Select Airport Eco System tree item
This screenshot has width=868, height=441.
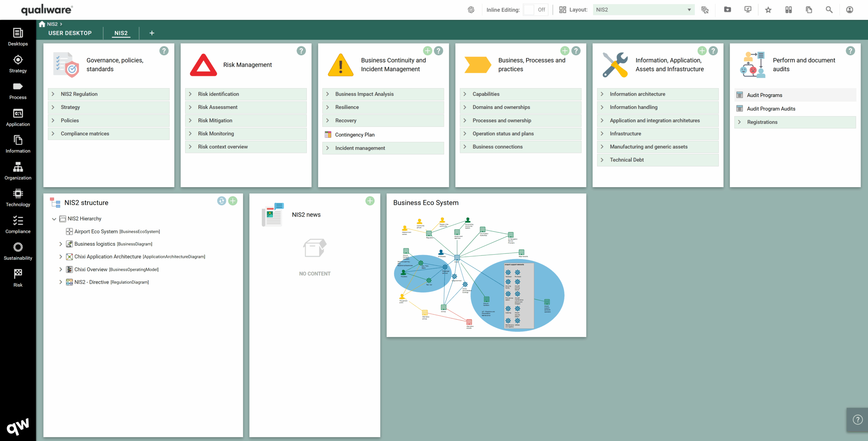click(96, 232)
